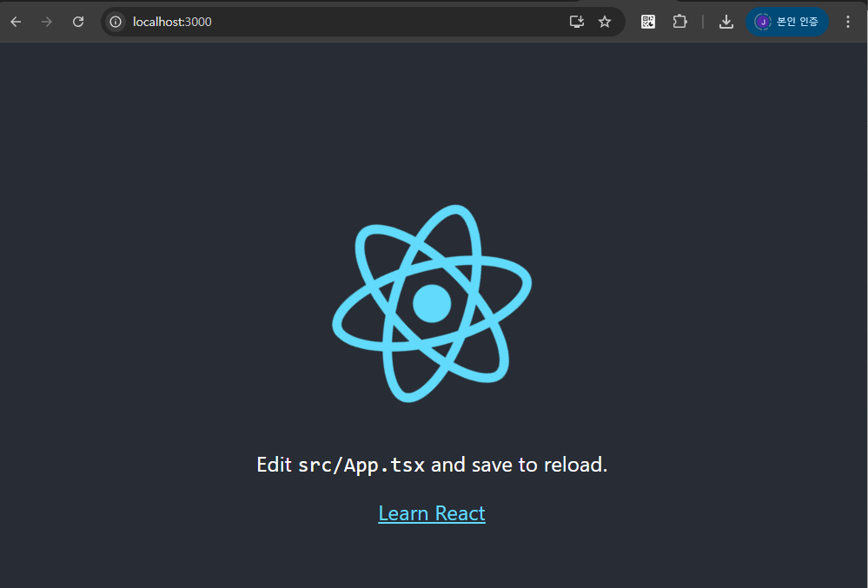Open the site information popup
Screen dimensions: 868x588
point(115,22)
